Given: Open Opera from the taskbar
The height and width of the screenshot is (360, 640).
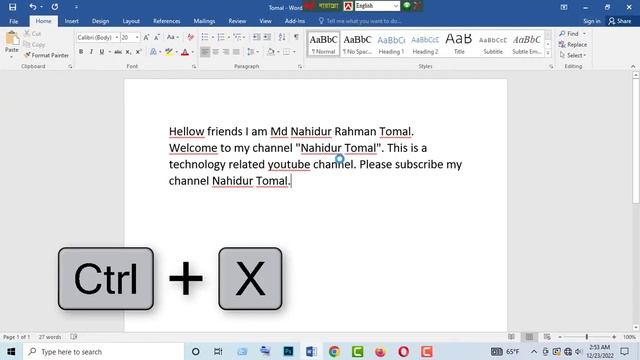Looking at the screenshot, I should 403,351.
